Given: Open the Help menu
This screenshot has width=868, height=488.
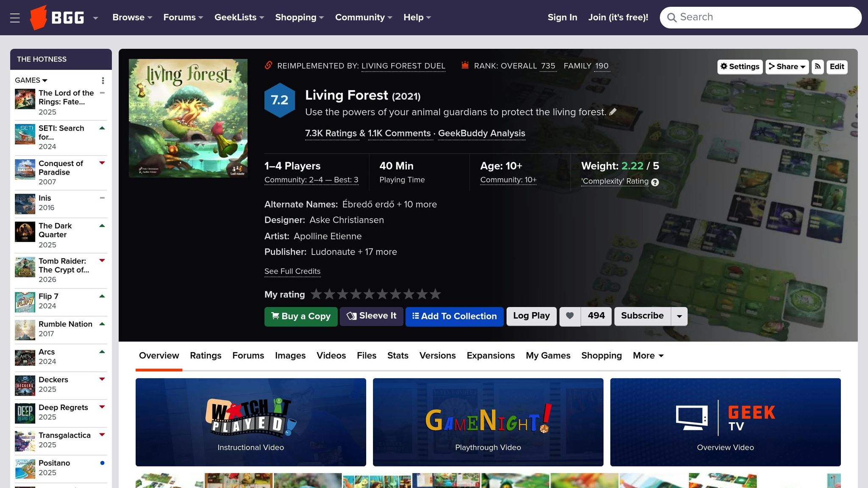Looking at the screenshot, I should [417, 17].
